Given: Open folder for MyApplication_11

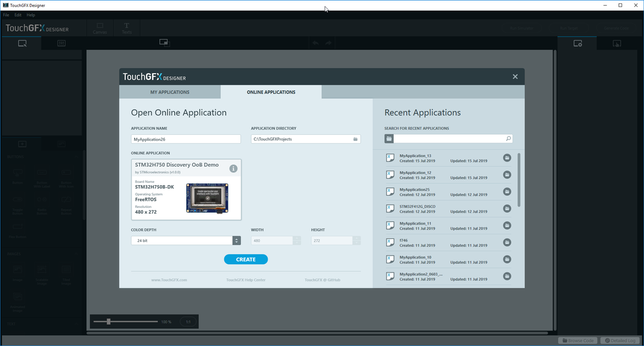Looking at the screenshot, I should coord(507,225).
